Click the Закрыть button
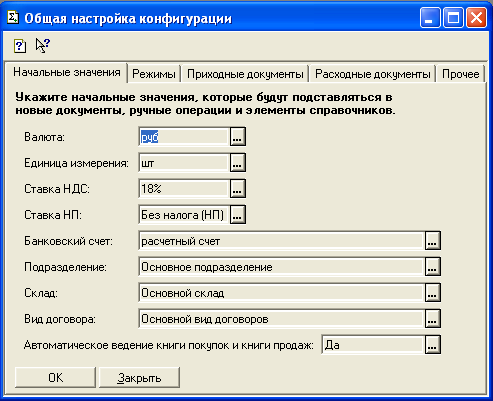Screen dimensions: 493x401 139,378
